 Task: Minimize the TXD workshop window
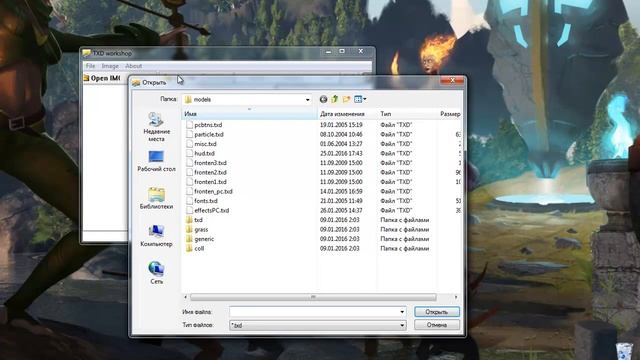click(x=328, y=51)
